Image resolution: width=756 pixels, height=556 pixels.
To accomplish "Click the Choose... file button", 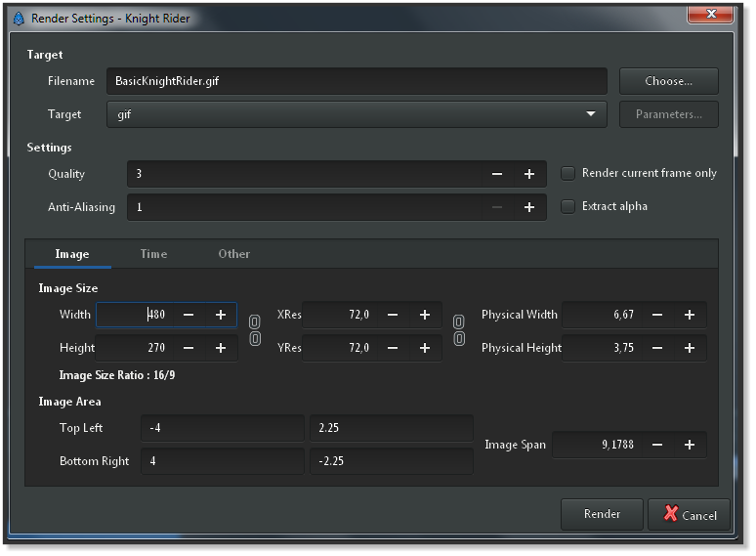I will [669, 81].
